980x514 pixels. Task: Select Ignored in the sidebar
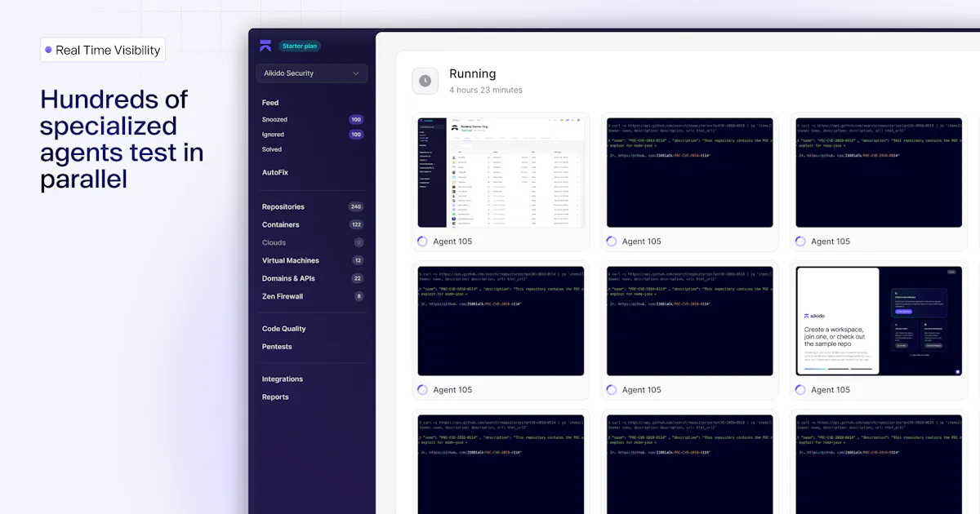tap(273, 135)
